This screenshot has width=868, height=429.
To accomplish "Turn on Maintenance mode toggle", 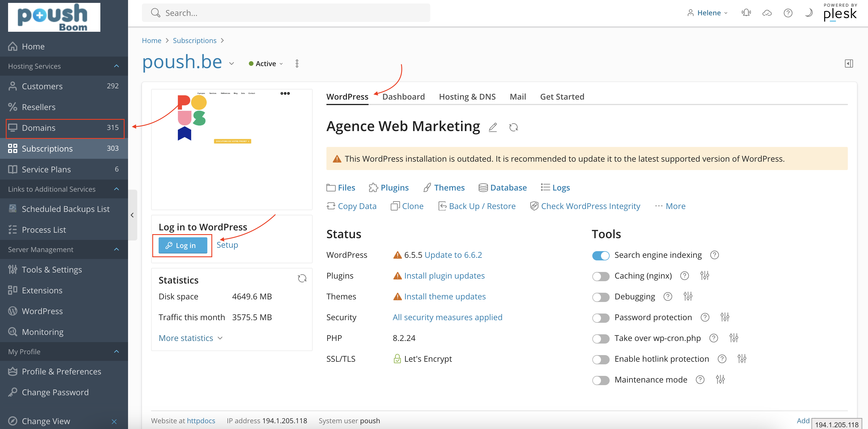I will (x=601, y=380).
